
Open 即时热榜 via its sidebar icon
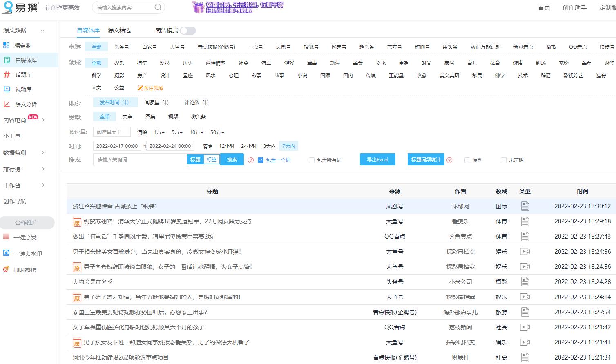pos(6,270)
